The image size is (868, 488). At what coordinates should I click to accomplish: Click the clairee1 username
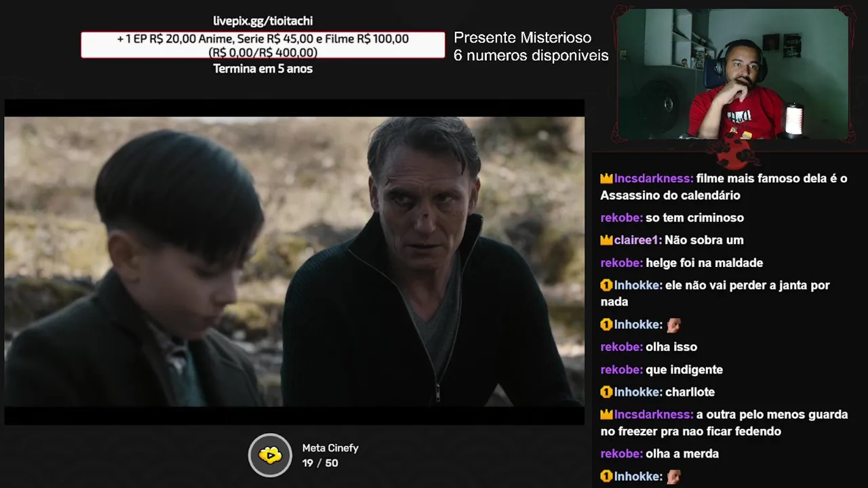[638, 240]
